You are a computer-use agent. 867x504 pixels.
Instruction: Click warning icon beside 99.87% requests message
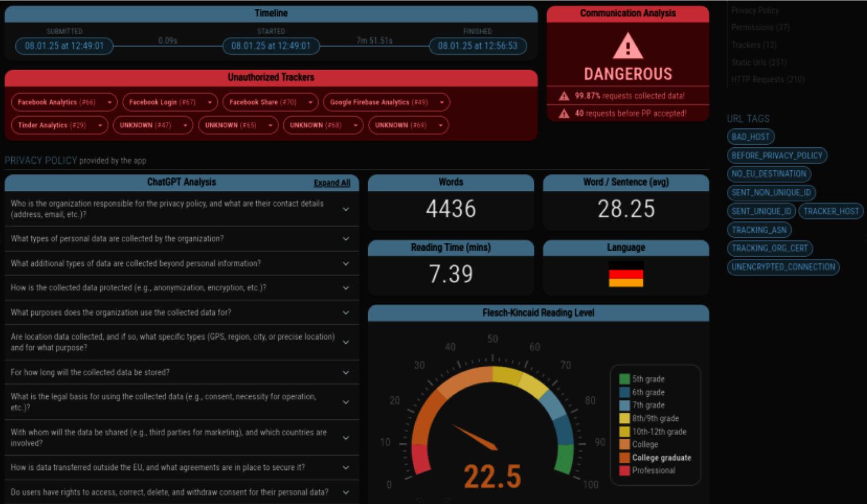coord(564,96)
